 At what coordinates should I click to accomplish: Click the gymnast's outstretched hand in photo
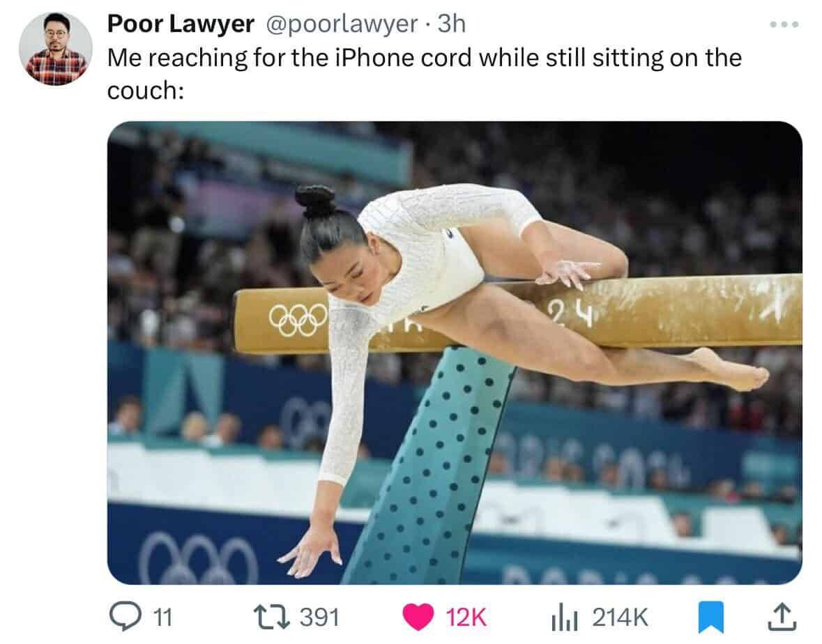[312, 552]
